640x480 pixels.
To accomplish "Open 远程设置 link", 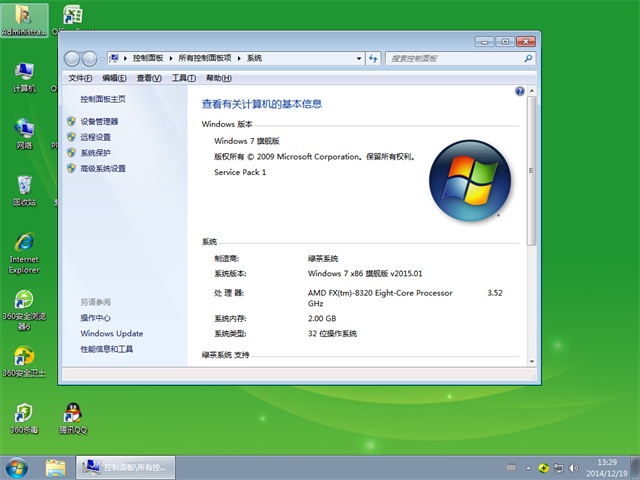I will (x=96, y=137).
